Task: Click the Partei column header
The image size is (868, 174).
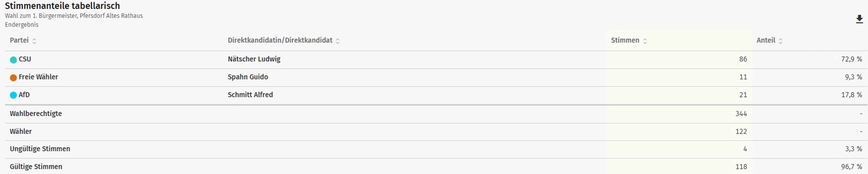Action: coord(19,40)
